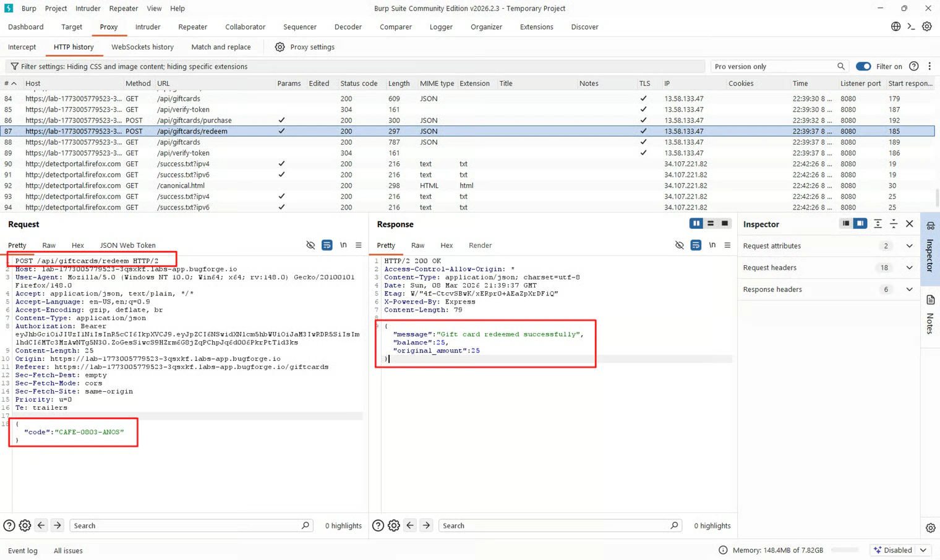Click the Response search help icon
Viewport: 940px width, 560px height.
[378, 525]
